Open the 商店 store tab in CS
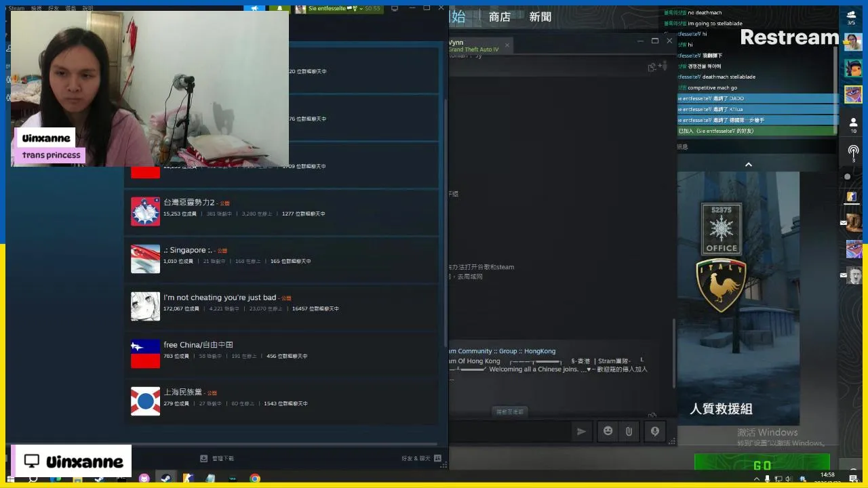Screen dimensions: 868x488 click(x=500, y=17)
